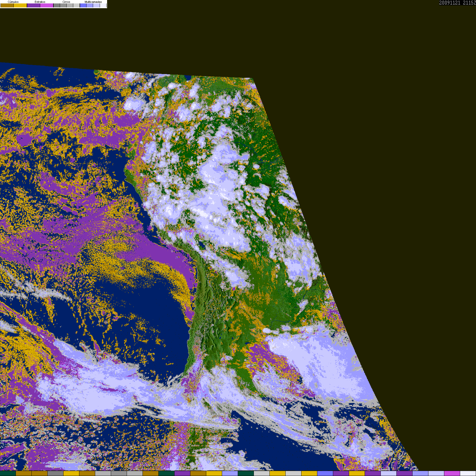Click the white cell in the bottom color strip

pos(468,473)
